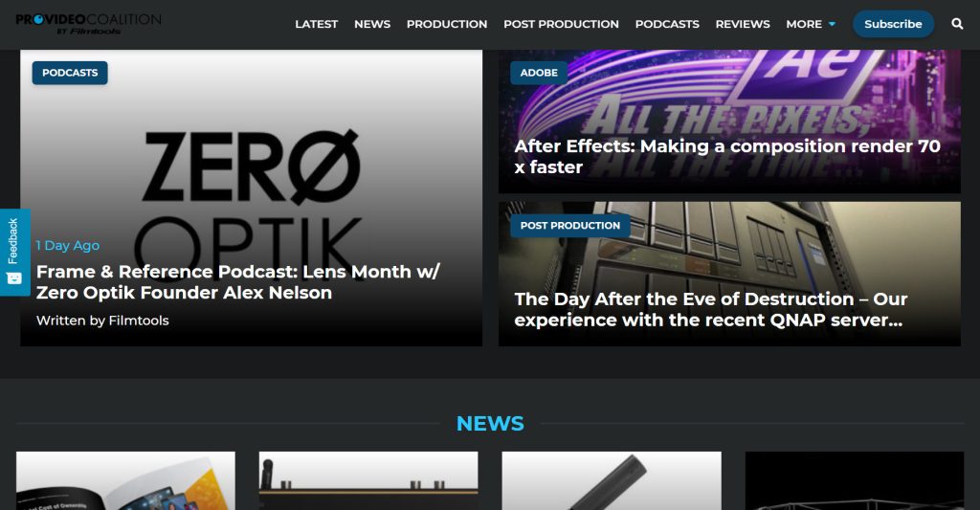980x510 pixels.
Task: Go to the LATEST menu item
Action: (316, 24)
